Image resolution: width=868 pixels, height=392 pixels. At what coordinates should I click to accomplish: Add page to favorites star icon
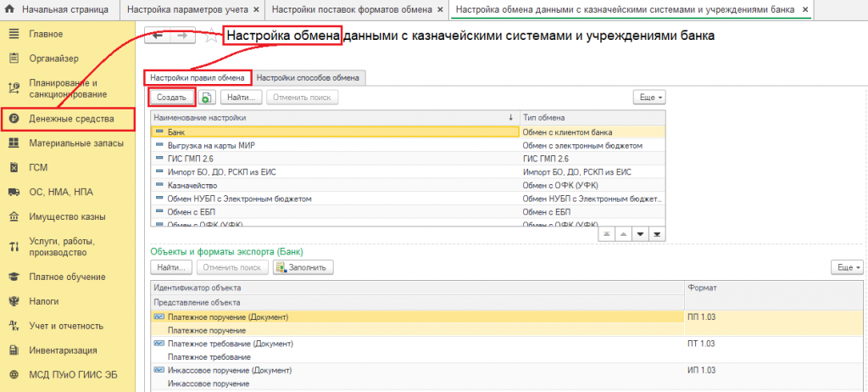click(x=210, y=36)
